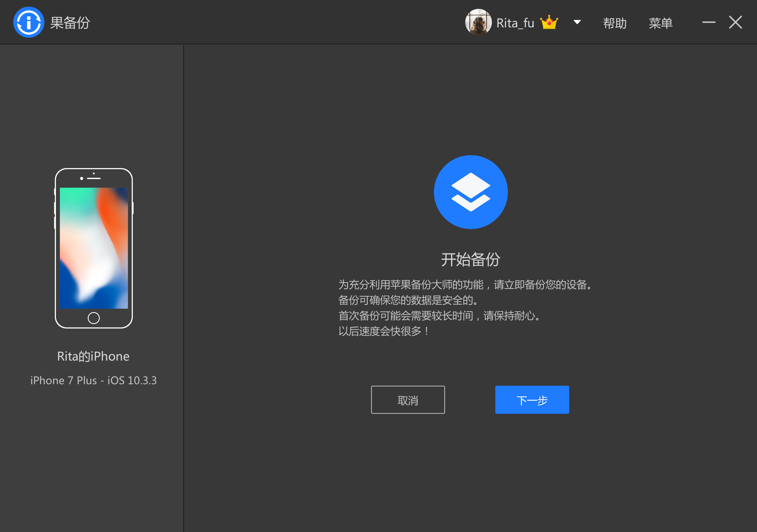Select the Rita的iPhone device name

(93, 356)
